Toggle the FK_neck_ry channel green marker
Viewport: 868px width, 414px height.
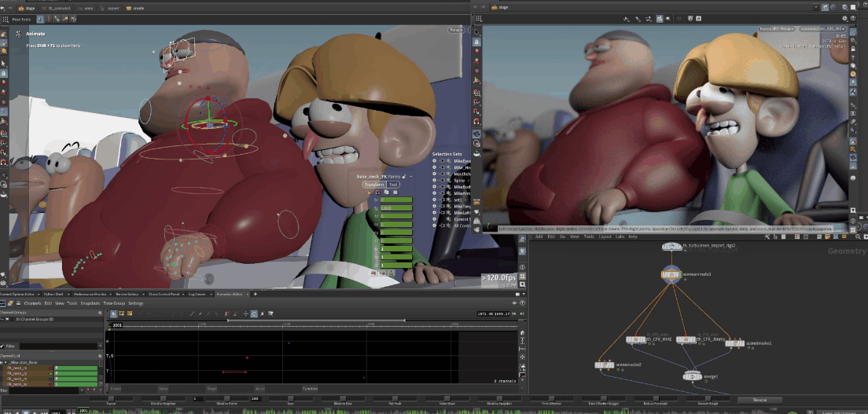click(x=50, y=373)
